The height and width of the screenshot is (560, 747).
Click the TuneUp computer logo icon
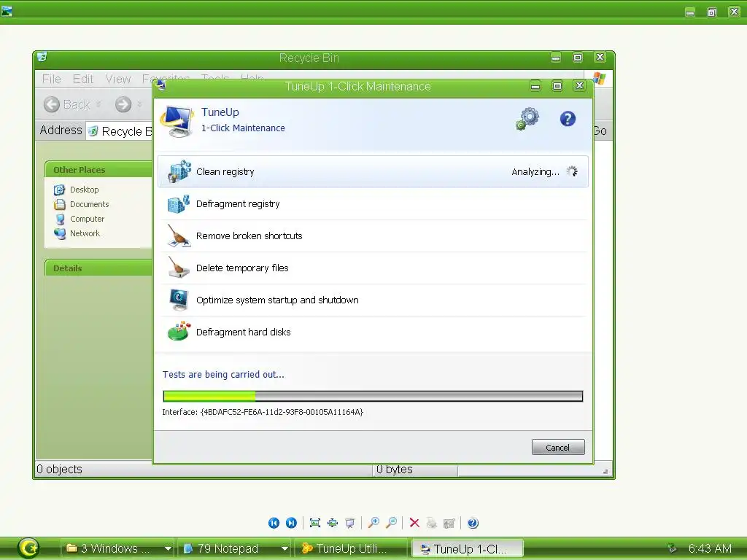[x=177, y=121]
